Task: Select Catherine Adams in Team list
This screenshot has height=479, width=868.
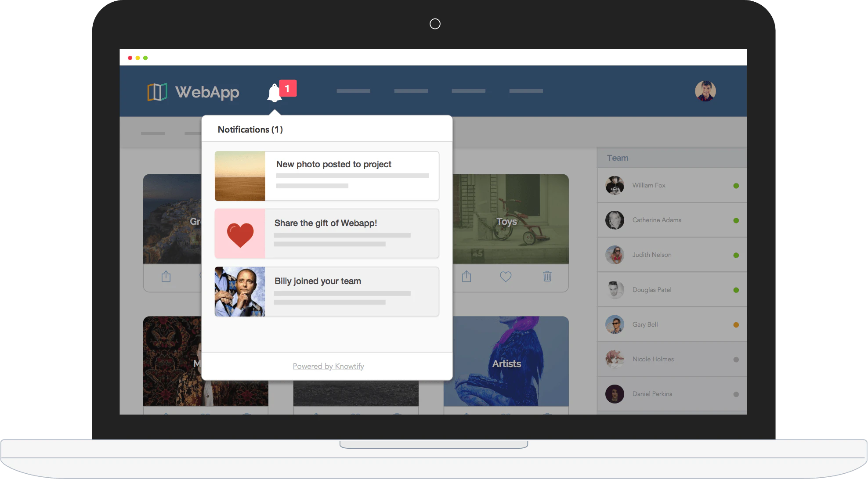Action: click(x=656, y=220)
